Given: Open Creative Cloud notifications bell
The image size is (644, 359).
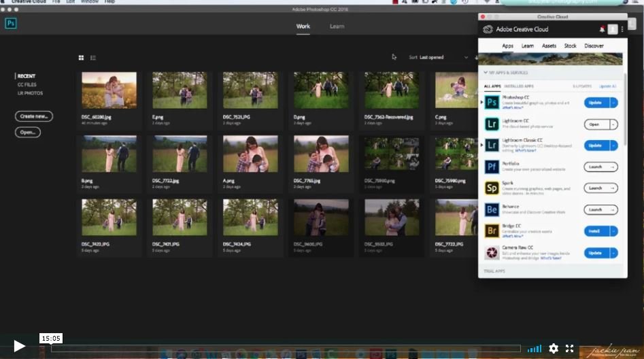Looking at the screenshot, I should click(602, 29).
